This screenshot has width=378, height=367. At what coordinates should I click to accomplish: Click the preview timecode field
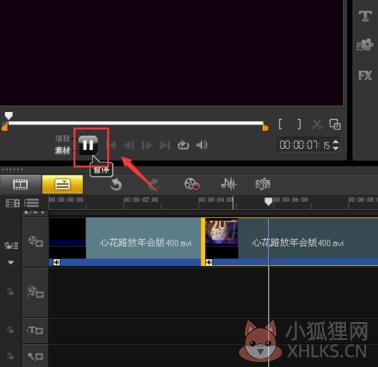[x=305, y=145]
